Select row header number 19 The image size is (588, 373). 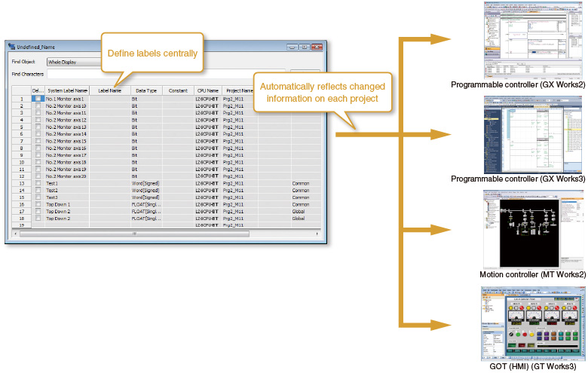(21, 225)
